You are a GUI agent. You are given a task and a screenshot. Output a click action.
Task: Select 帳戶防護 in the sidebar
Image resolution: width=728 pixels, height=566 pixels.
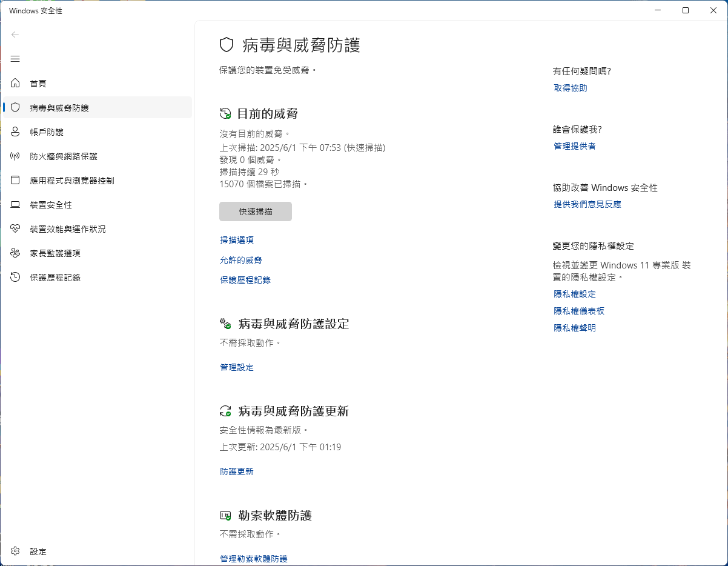pos(97,132)
